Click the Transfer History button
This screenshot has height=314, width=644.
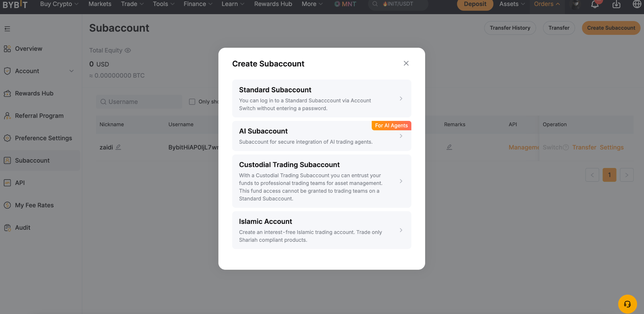pyautogui.click(x=510, y=28)
